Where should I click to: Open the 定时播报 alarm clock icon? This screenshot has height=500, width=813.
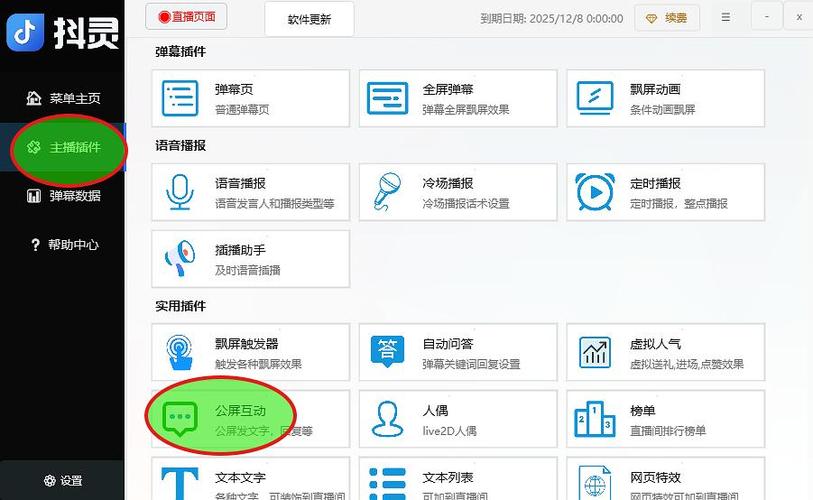click(x=595, y=192)
